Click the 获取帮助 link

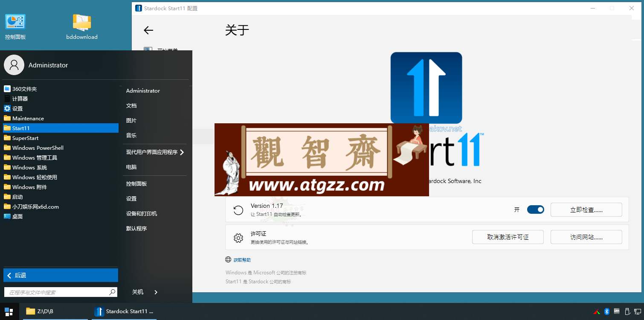pyautogui.click(x=242, y=260)
